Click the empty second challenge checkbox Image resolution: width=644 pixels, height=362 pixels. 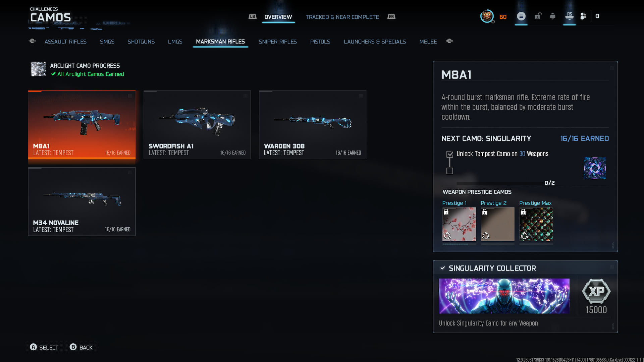(x=450, y=171)
